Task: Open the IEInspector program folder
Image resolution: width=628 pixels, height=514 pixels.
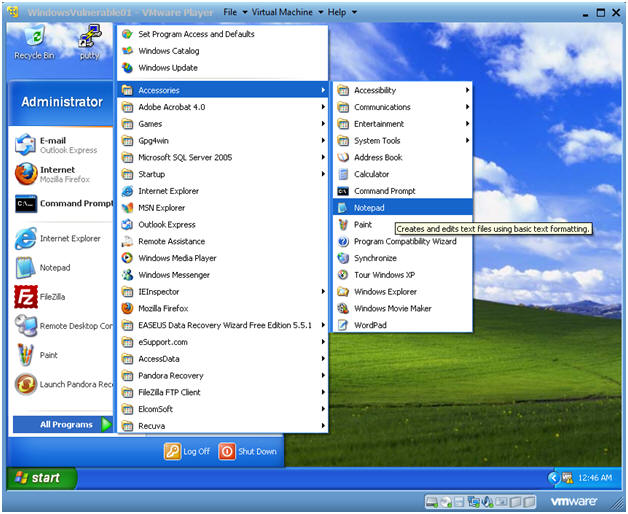Action: (x=223, y=292)
